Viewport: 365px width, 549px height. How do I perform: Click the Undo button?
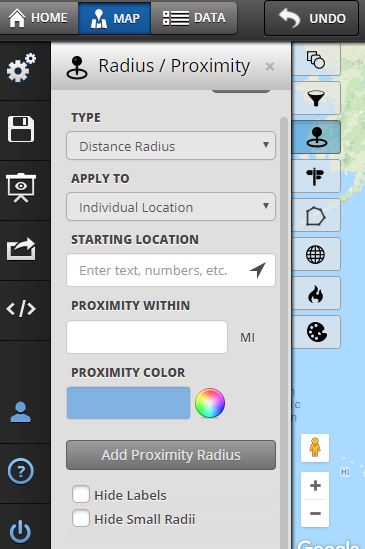click(x=312, y=18)
